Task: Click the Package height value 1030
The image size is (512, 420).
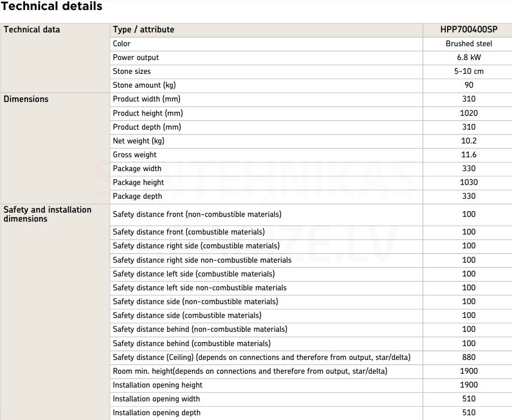Action: tap(469, 182)
